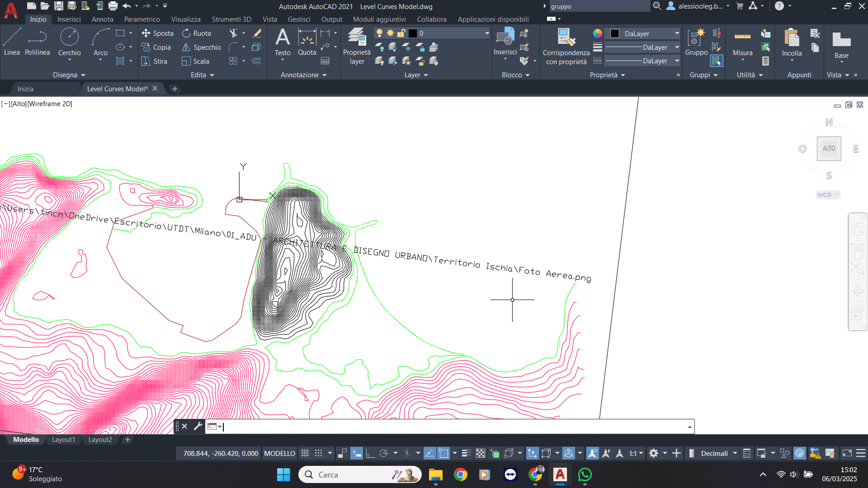Image resolution: width=868 pixels, height=488 pixels.
Task: Click the object color wheel icon
Action: (x=598, y=33)
